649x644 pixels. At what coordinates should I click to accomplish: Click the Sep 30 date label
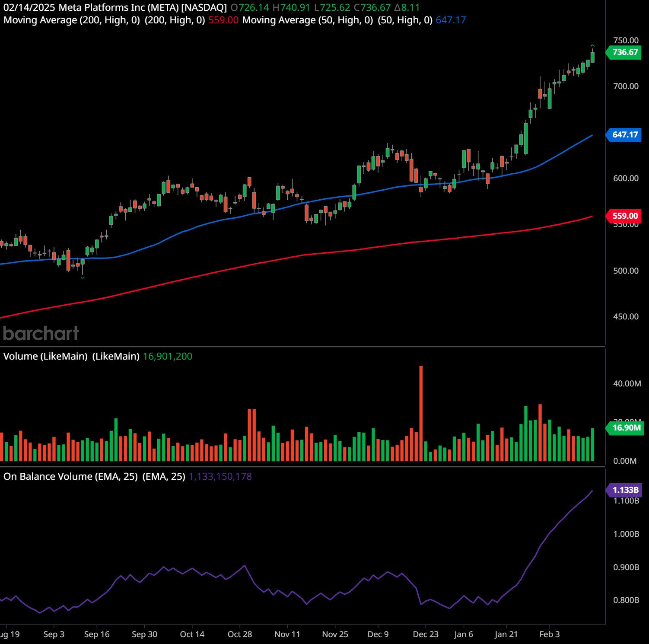(144, 634)
